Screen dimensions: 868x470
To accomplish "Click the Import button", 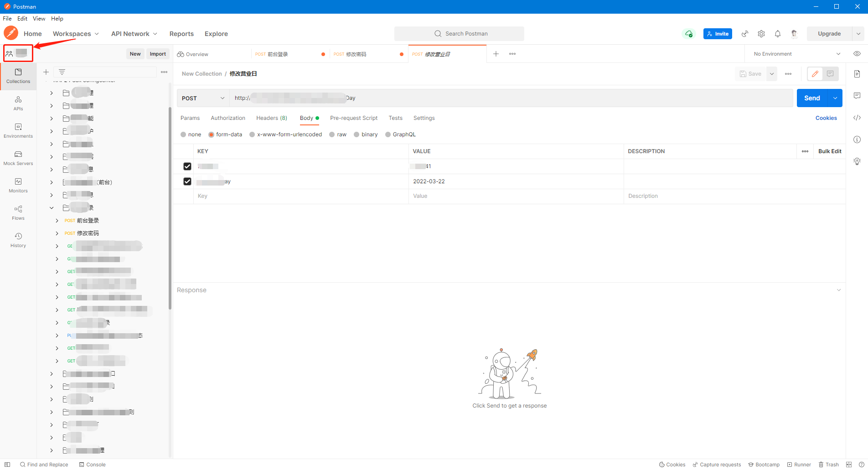I will pos(158,54).
